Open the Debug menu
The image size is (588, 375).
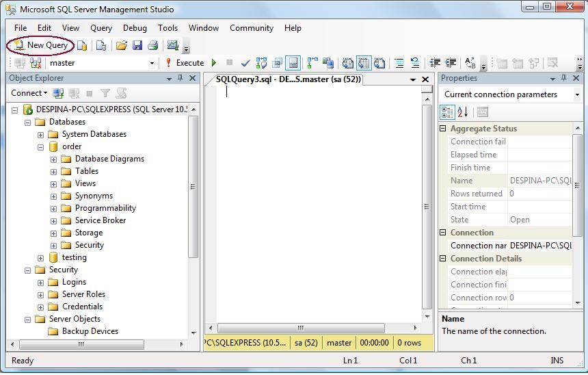click(x=135, y=28)
